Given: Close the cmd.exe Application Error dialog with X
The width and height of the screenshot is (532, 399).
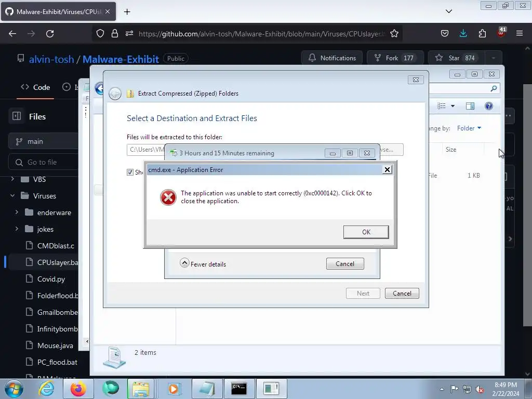Looking at the screenshot, I should coord(387,170).
